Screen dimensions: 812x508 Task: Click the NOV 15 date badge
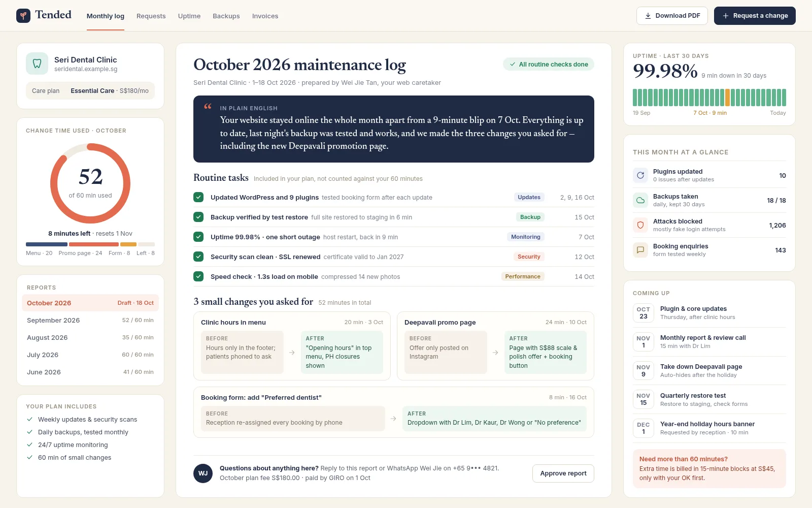tap(644, 399)
